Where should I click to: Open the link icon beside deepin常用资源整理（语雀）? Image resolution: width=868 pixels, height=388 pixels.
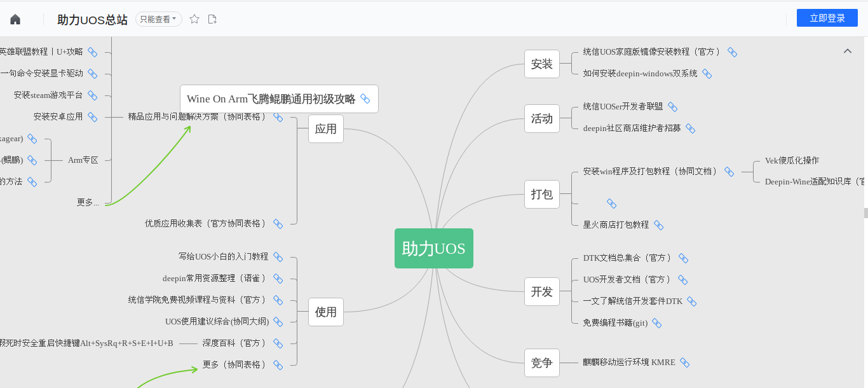(278, 278)
